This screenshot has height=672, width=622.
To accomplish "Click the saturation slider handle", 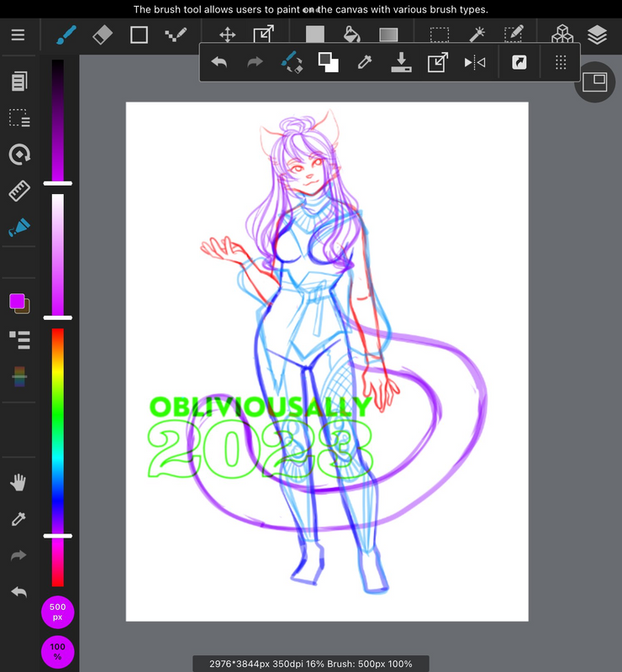I will point(57,318).
